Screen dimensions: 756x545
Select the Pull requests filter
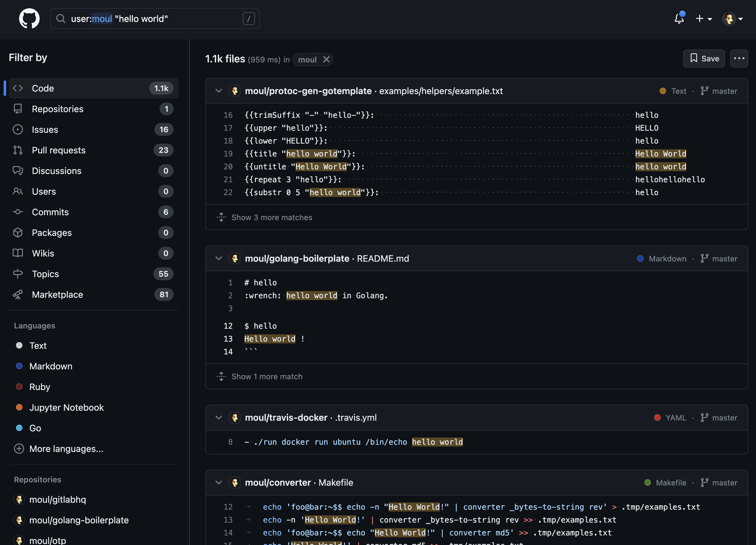(x=94, y=150)
